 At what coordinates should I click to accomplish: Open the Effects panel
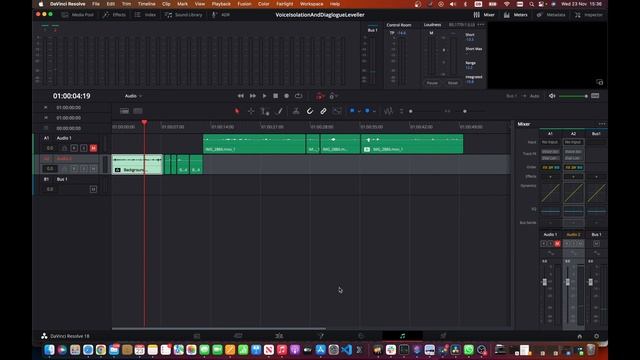(x=114, y=15)
